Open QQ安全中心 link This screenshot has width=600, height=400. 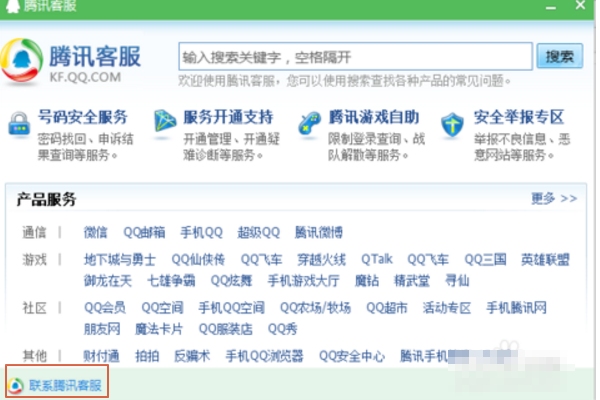(x=352, y=356)
